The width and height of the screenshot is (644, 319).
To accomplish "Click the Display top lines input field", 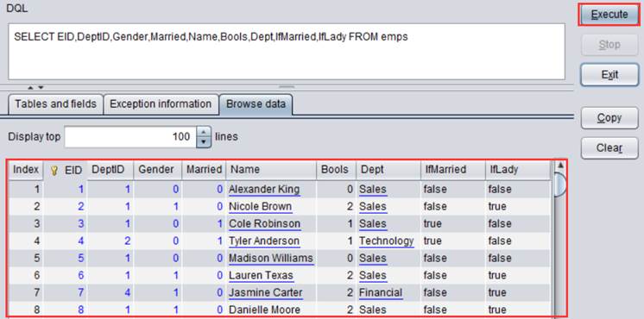I will pos(130,136).
